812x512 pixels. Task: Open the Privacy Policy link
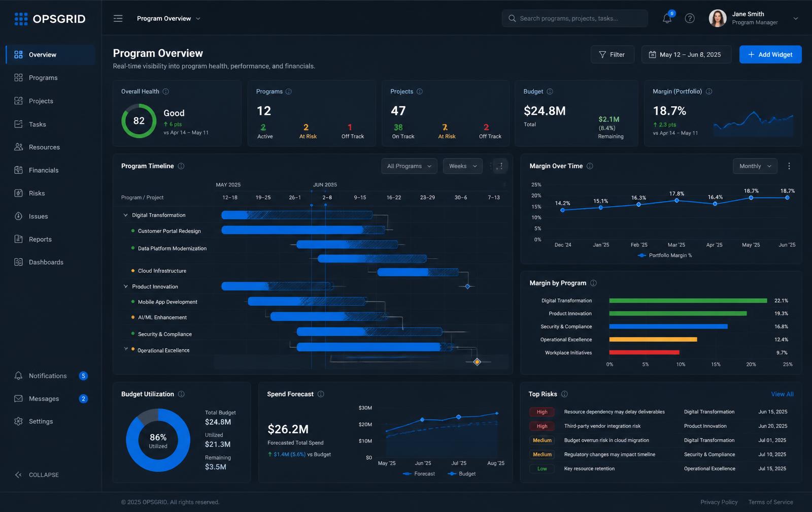tap(719, 502)
